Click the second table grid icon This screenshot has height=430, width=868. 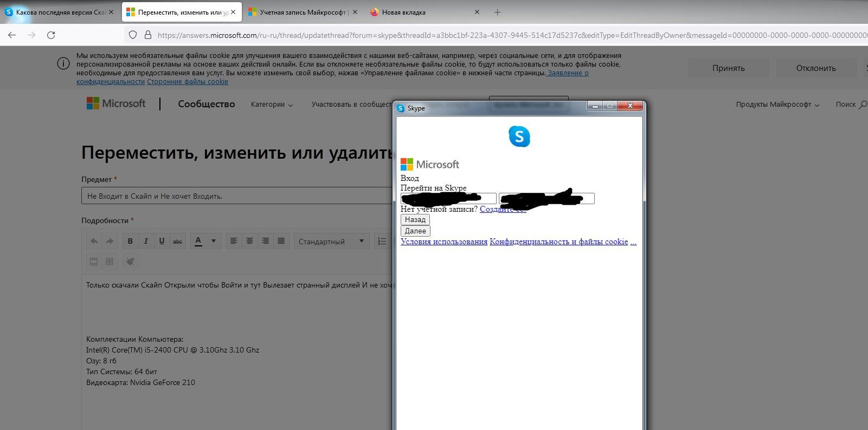click(110, 262)
